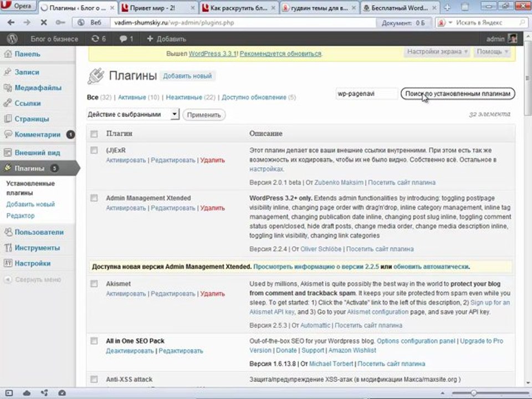Check the All in One SEO Pack checkbox
Screen dimensions: 532x399
point(94,341)
